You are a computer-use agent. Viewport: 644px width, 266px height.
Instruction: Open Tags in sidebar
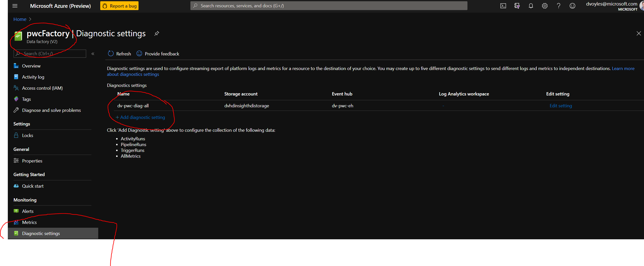coord(26,99)
